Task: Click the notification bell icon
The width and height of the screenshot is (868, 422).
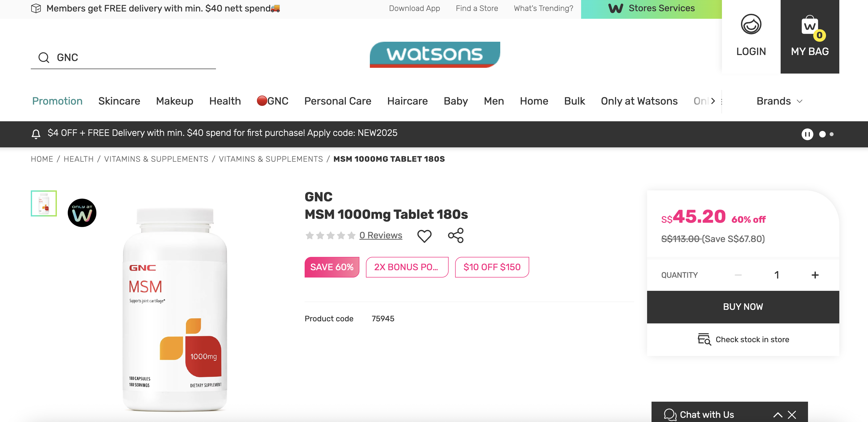Action: 36,134
